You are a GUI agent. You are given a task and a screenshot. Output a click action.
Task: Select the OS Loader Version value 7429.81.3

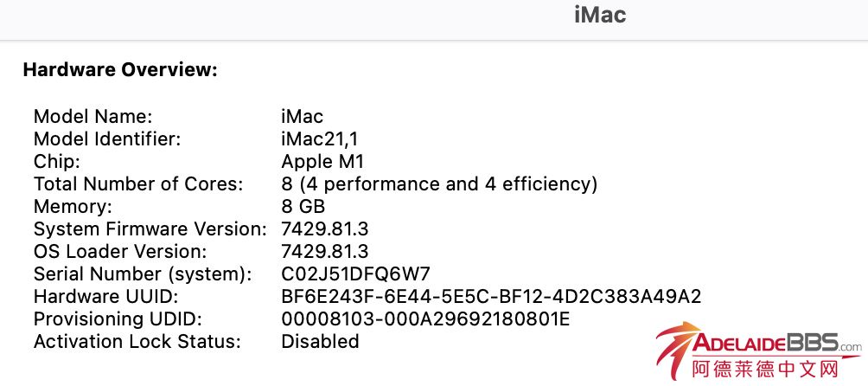(x=325, y=251)
